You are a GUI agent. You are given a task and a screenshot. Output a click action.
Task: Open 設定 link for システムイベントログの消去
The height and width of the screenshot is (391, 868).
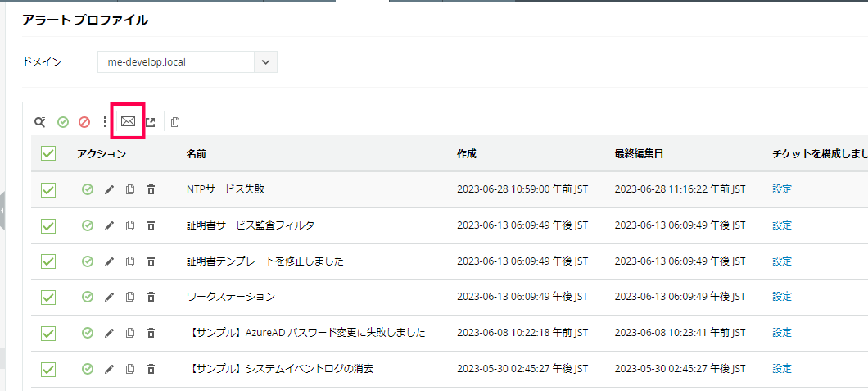782,368
